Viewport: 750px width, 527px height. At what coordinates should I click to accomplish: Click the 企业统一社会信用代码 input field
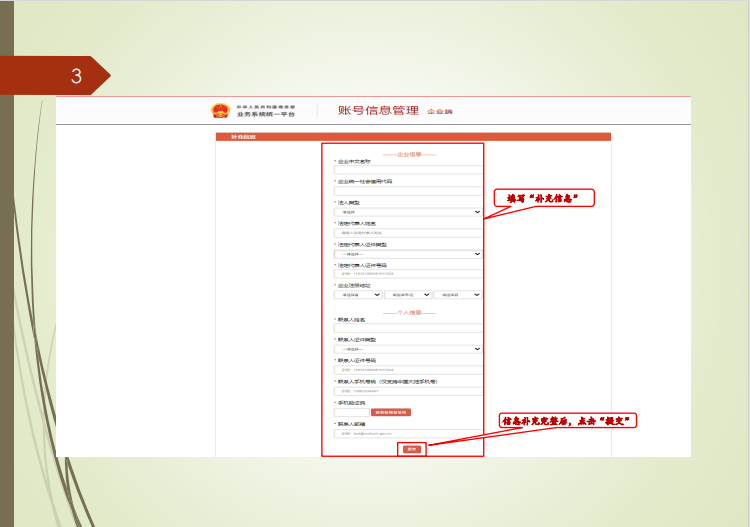407,191
